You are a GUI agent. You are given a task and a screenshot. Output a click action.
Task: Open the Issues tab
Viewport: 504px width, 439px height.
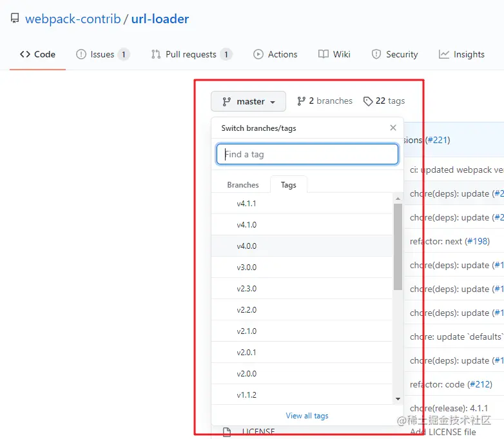pyautogui.click(x=102, y=54)
